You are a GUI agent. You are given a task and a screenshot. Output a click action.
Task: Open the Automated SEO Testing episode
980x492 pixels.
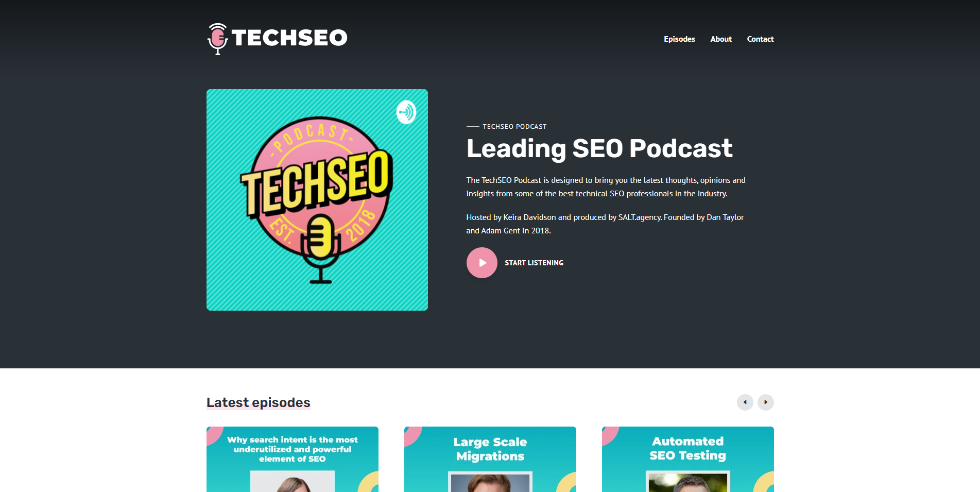pyautogui.click(x=688, y=459)
